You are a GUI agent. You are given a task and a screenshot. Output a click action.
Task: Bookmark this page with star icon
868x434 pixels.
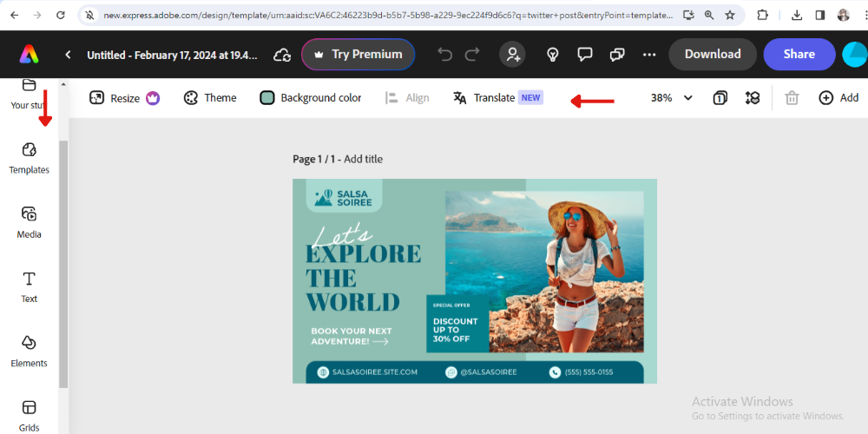[730, 15]
